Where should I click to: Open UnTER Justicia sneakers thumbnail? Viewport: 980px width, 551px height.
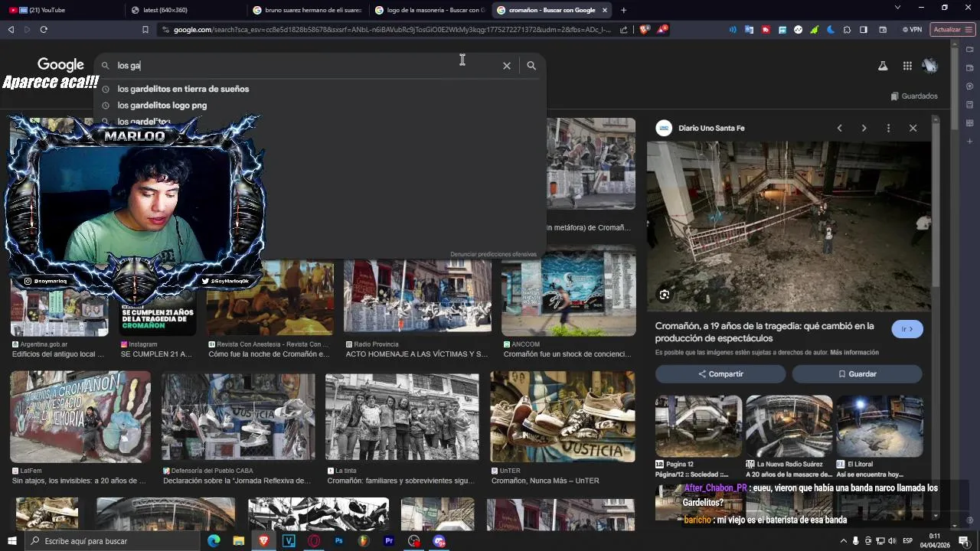coord(563,417)
